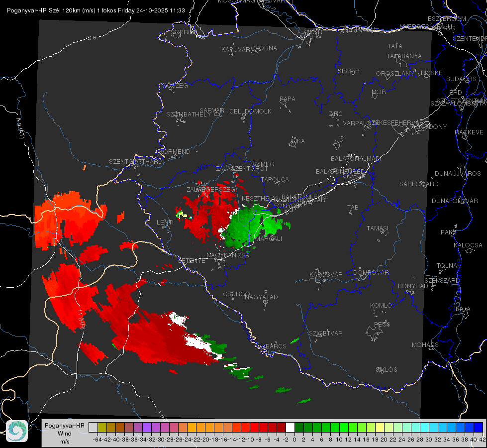Viewport: 487px width, 448px height.
Task: Click the SZEKSZÁRD city label
Action: click(x=442, y=281)
